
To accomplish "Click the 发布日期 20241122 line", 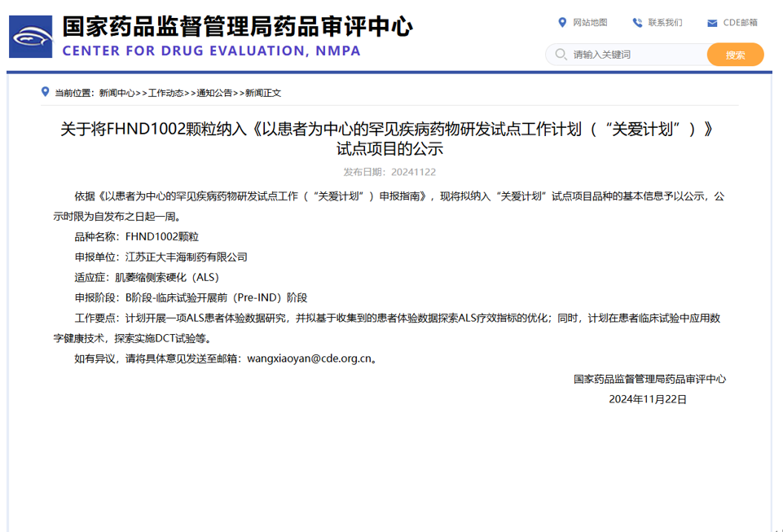I will (x=389, y=172).
